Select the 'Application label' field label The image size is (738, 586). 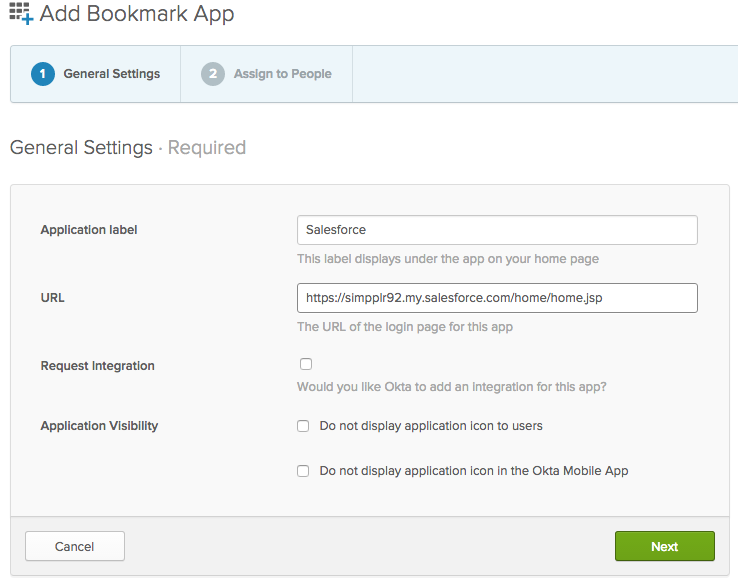[89, 230]
